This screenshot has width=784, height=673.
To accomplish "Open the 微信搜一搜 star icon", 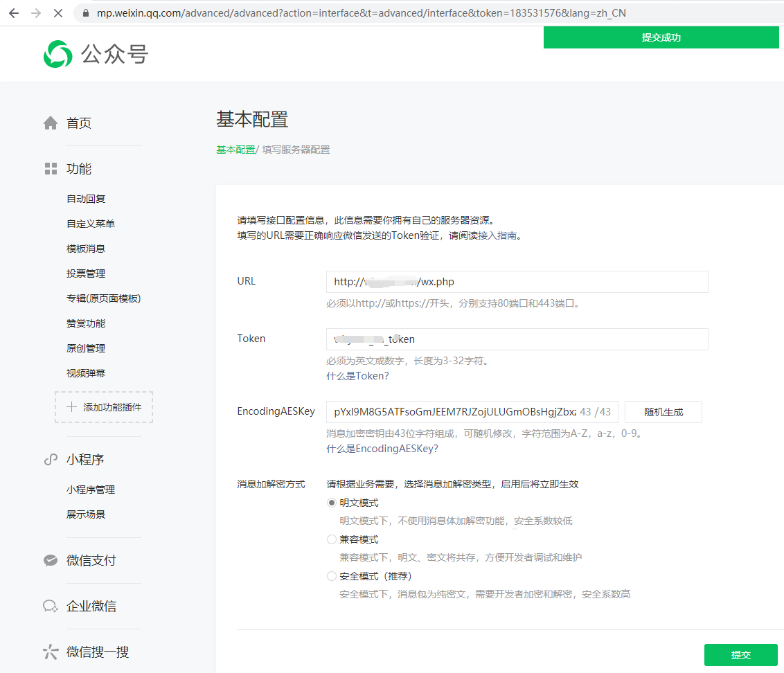I will tap(51, 652).
